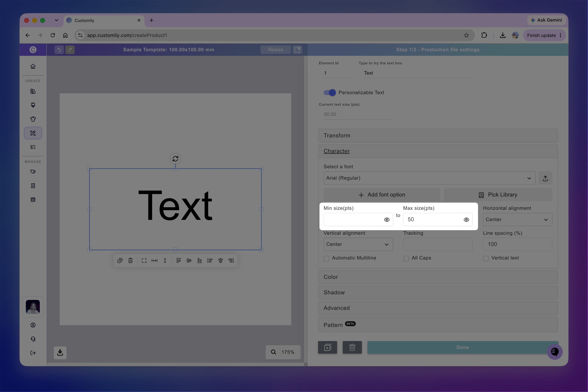The width and height of the screenshot is (588, 392).
Task: Center element horizontally using canvas toolbar
Action: [x=220, y=261]
